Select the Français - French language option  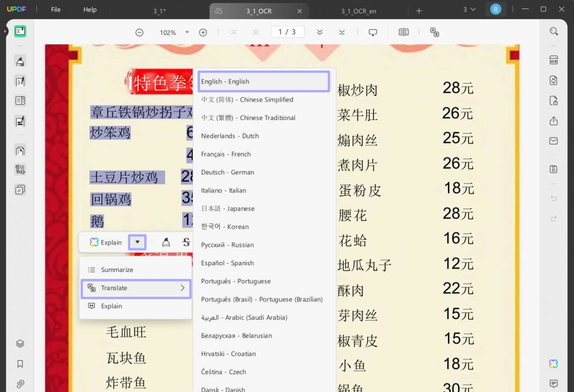pos(225,154)
